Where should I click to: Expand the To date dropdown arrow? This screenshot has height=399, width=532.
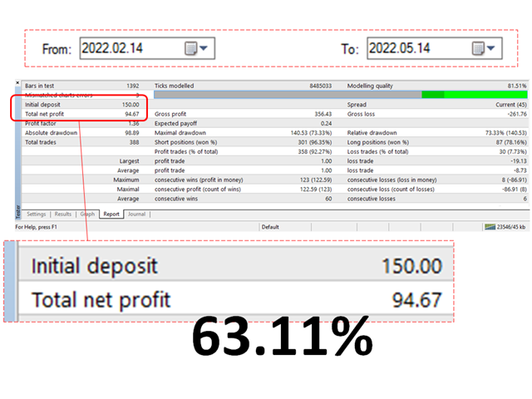pos(491,48)
